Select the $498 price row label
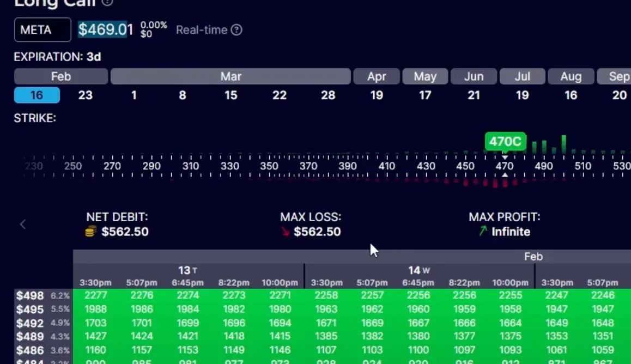The width and height of the screenshot is (631, 364). (30, 296)
